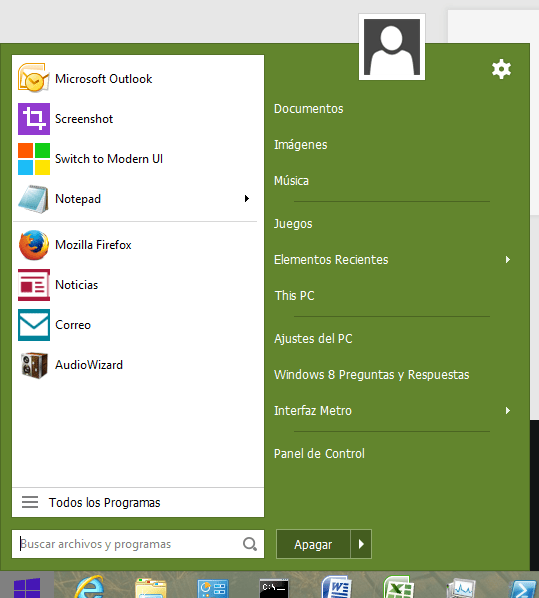This screenshot has width=539, height=598.
Task: Open Música folder
Action: [x=291, y=180]
